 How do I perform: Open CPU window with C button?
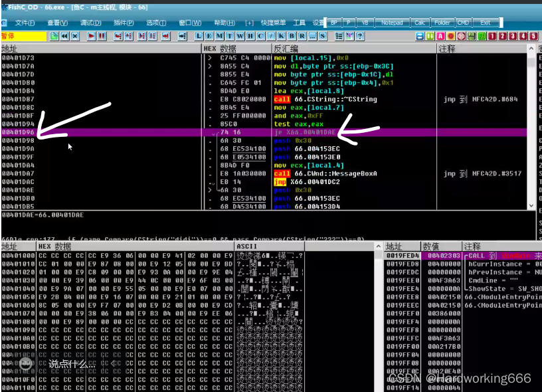click(x=261, y=37)
